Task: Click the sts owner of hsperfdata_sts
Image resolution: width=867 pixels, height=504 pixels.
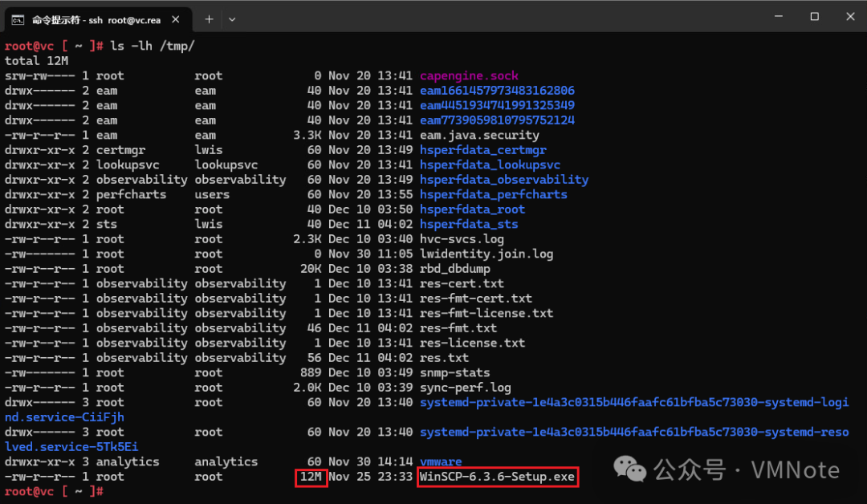Action: pos(107,225)
